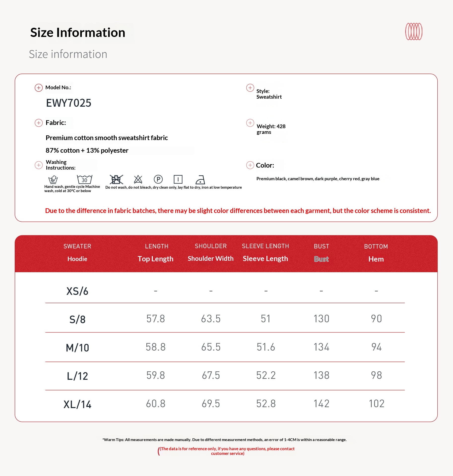The width and height of the screenshot is (453, 476).
Task: Click the low temperature iron icon
Action: [200, 179]
